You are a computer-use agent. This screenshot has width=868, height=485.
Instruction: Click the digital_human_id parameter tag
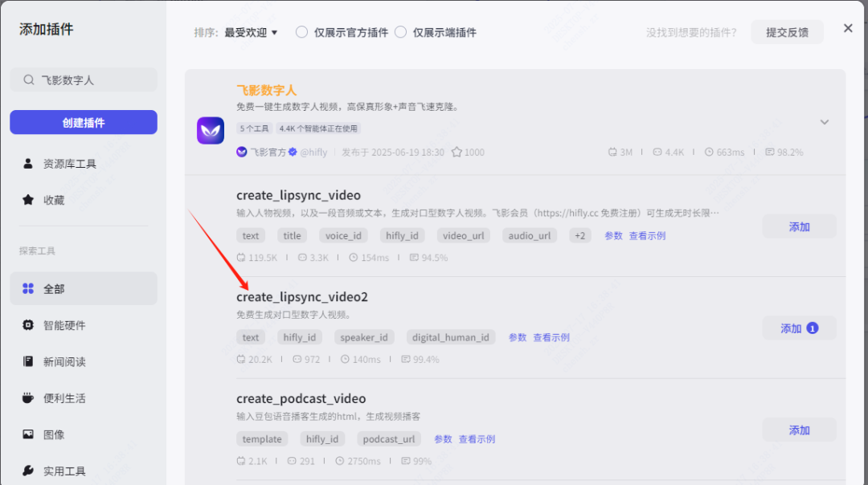tap(451, 337)
